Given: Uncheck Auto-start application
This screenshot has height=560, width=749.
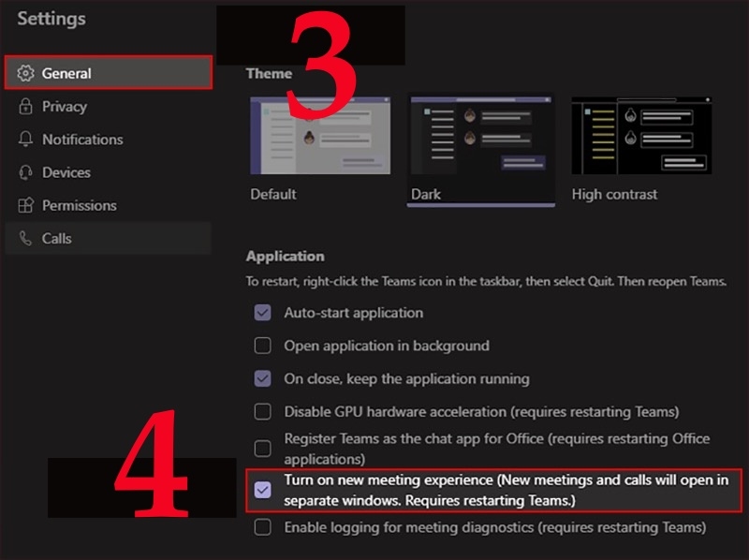Looking at the screenshot, I should (263, 313).
